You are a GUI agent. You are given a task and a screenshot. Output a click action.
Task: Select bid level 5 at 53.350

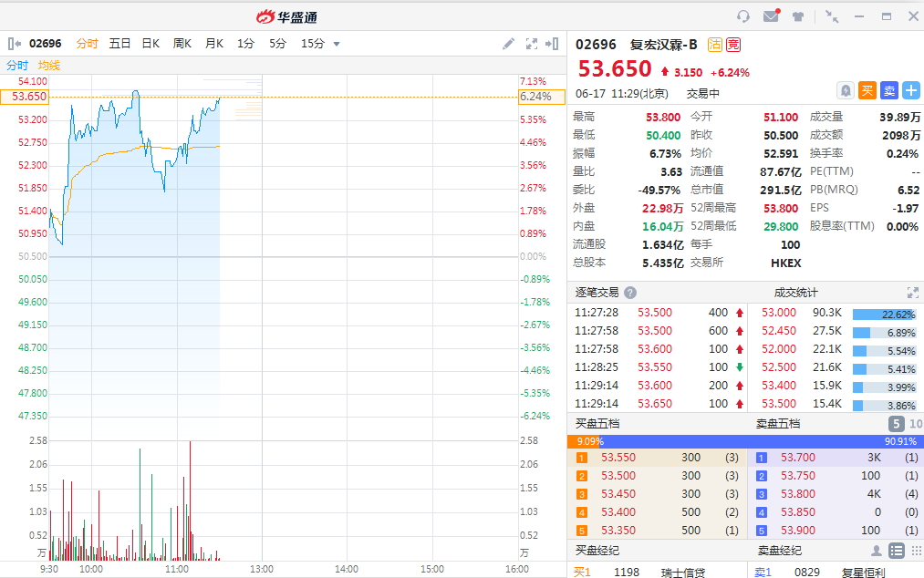[x=658, y=531]
